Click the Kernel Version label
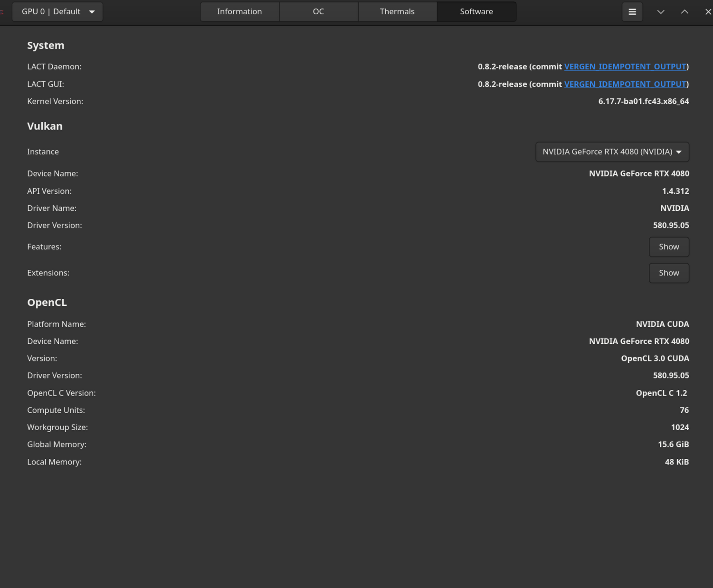 coord(55,101)
